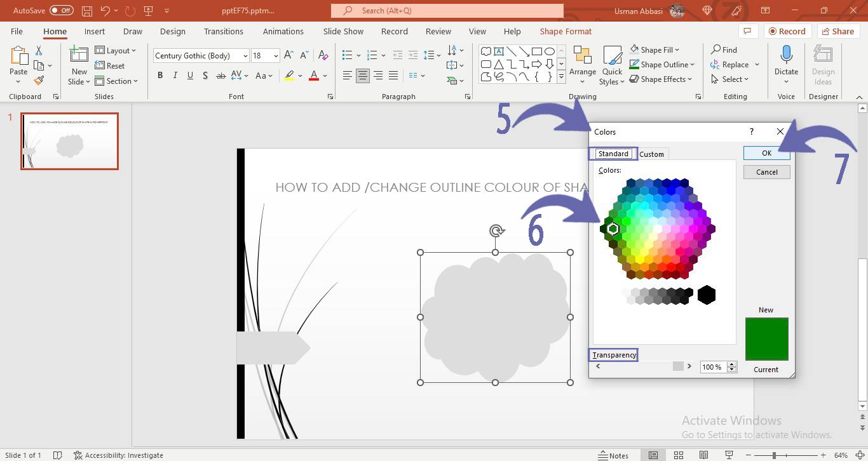This screenshot has width=868, height=461.
Task: Open the Arrange options
Action: 583,65
